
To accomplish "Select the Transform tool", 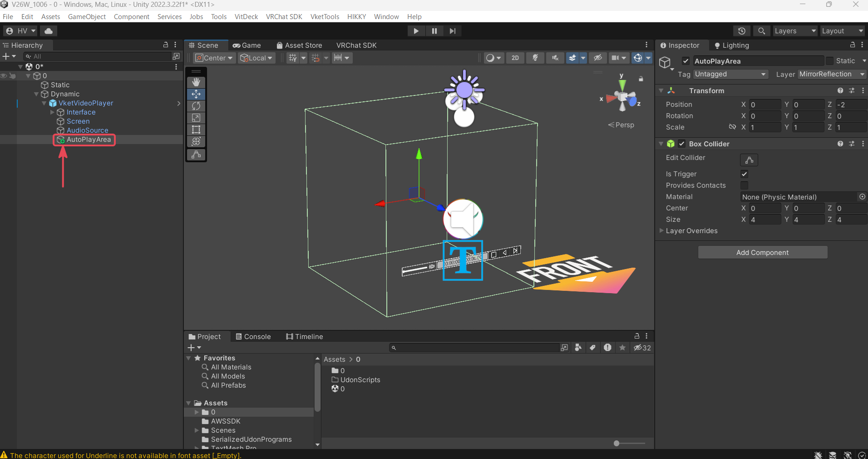I will [x=196, y=141].
